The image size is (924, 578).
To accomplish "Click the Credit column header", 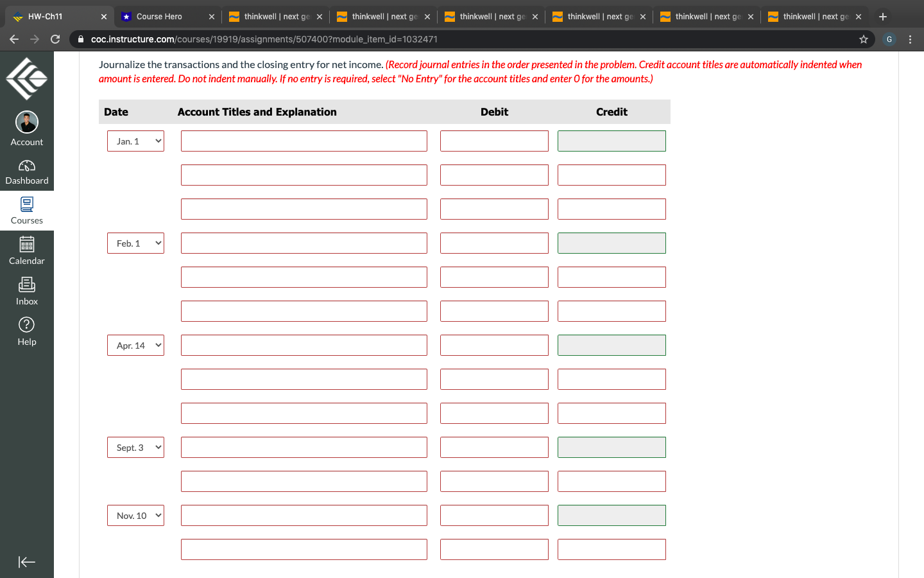I will [x=612, y=112].
